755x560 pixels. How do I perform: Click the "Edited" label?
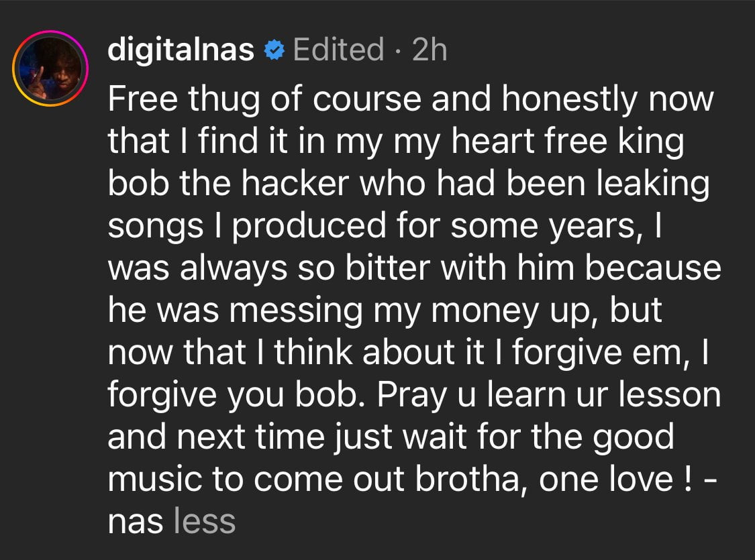pyautogui.click(x=338, y=50)
